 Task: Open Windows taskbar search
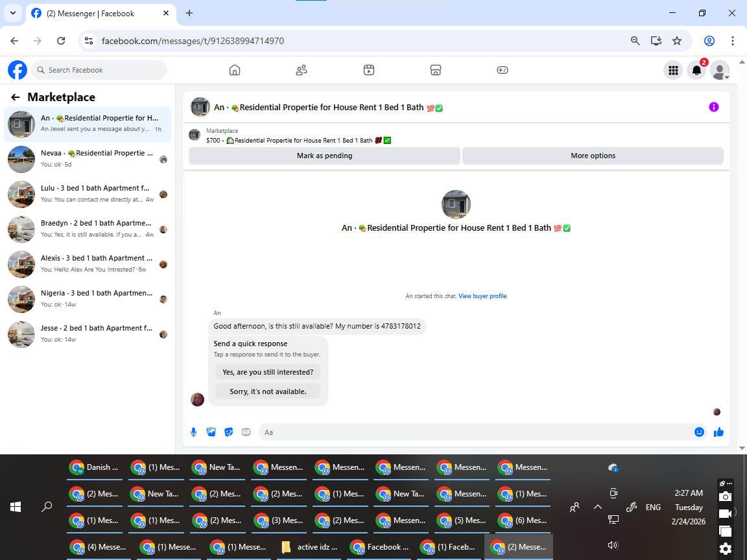[x=47, y=507]
